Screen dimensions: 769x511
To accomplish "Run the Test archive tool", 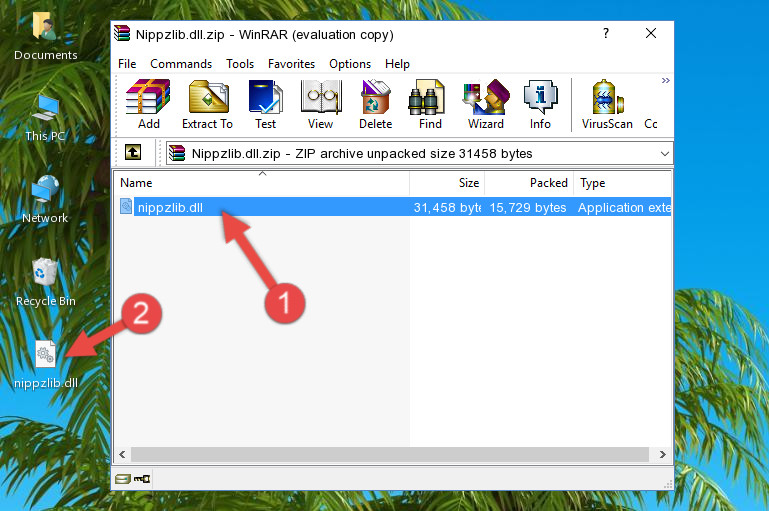I will (x=265, y=104).
